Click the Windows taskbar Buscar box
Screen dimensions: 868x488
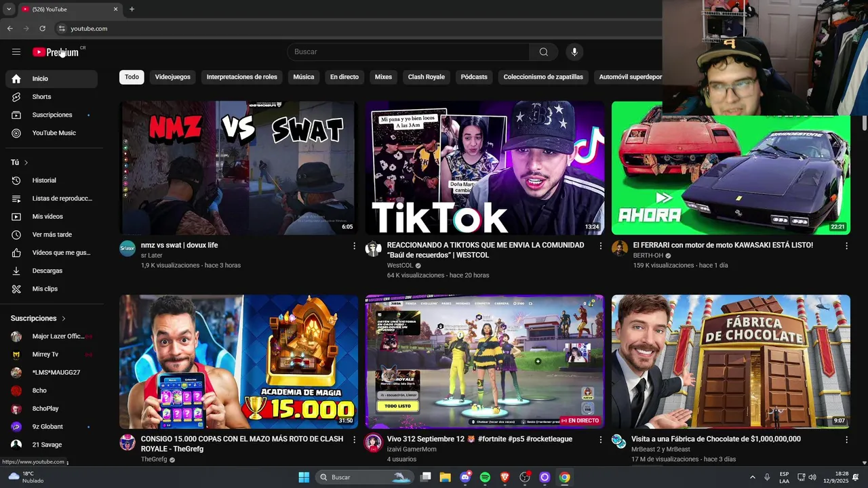(365, 477)
